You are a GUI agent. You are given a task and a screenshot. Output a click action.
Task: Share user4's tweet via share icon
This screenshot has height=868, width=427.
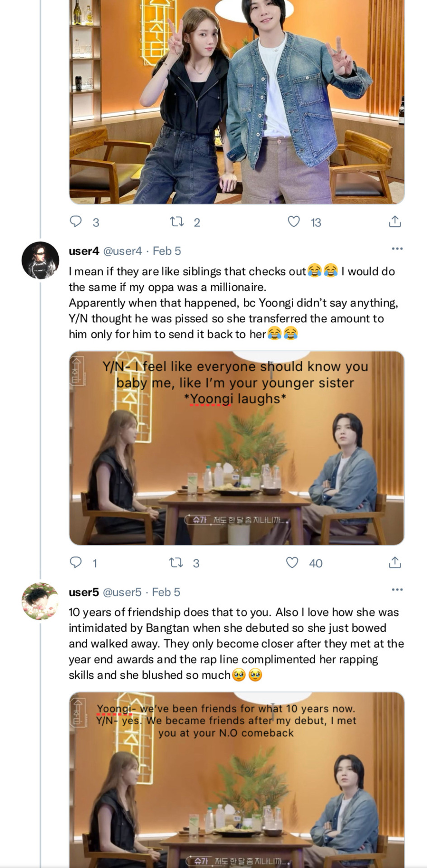pyautogui.click(x=394, y=562)
